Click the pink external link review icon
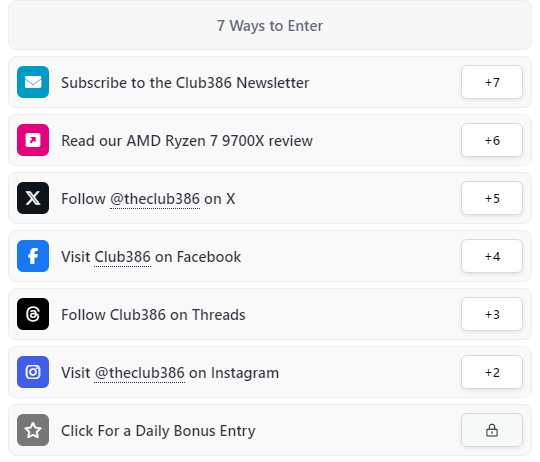 click(x=33, y=140)
